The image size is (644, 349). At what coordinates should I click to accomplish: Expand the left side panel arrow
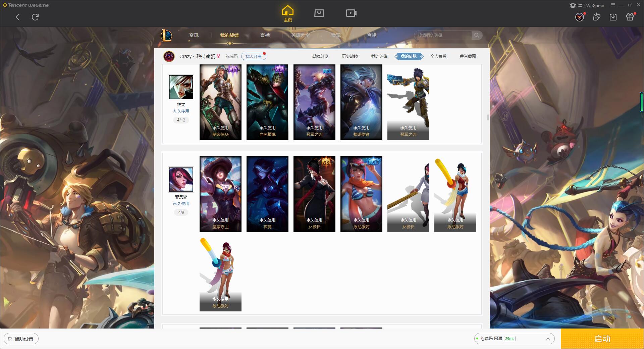pyautogui.click(x=2, y=188)
